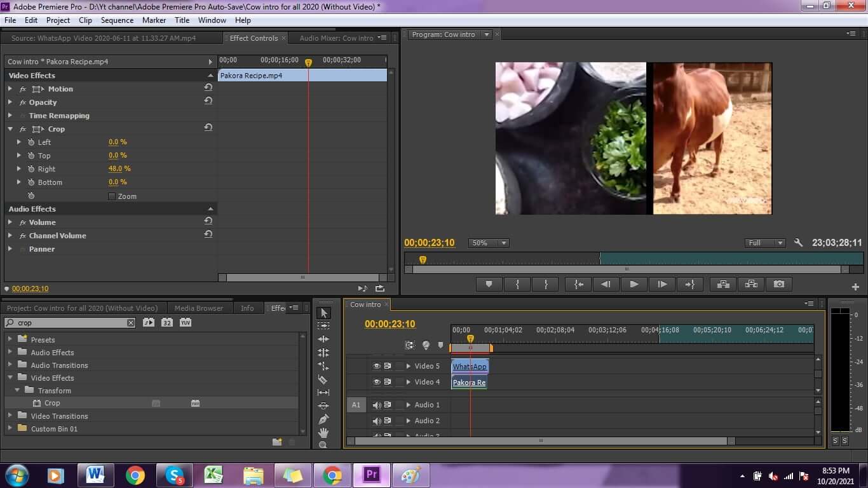Enable the Zoom checkbox under Crop
This screenshot has width=868, height=488.
coord(112,196)
